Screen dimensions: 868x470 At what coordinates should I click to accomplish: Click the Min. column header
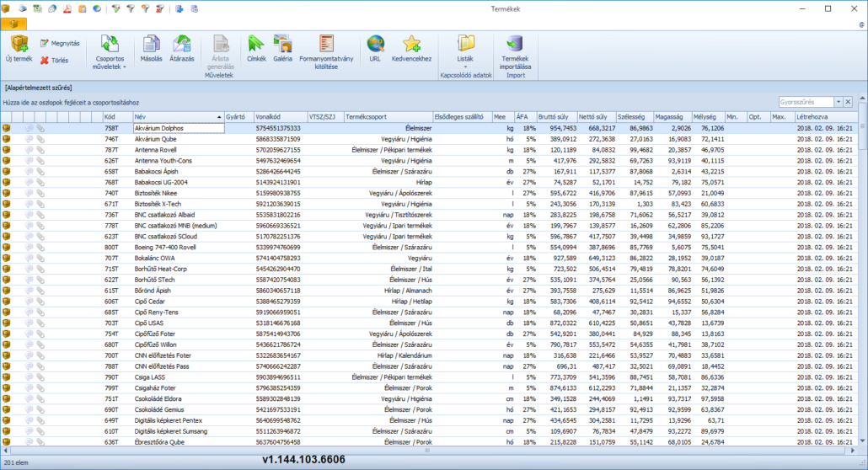pyautogui.click(x=735, y=117)
